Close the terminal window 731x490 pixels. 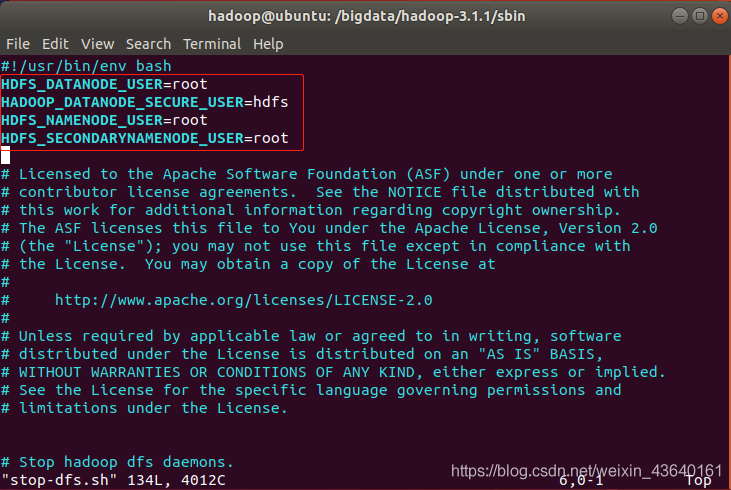(720, 16)
